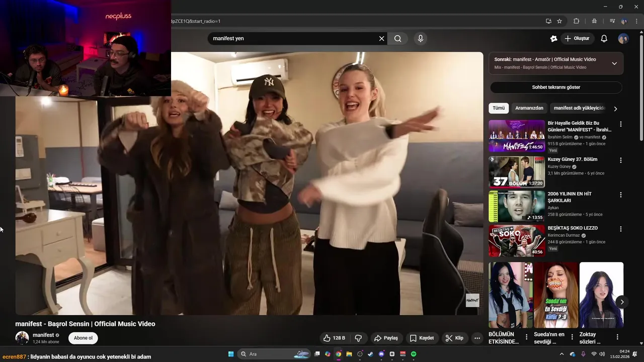Show more filter chips with the right arrow
The height and width of the screenshot is (362, 644).
[615, 109]
